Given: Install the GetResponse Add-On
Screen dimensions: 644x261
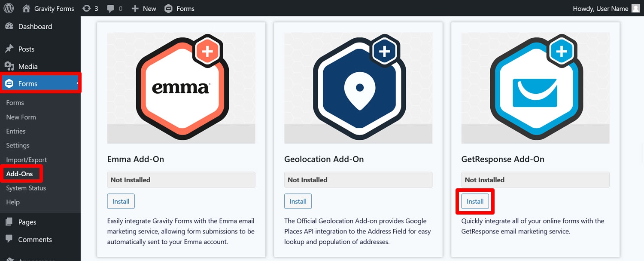Looking at the screenshot, I should point(475,201).
